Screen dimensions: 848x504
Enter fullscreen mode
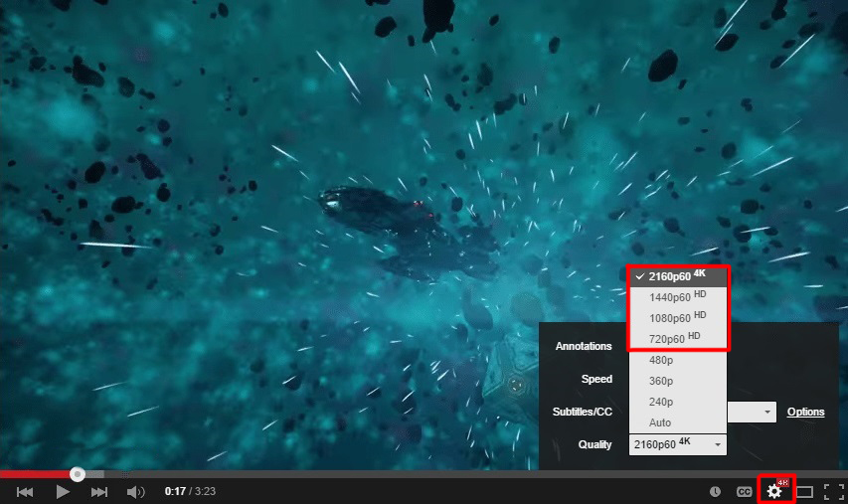[x=833, y=491]
